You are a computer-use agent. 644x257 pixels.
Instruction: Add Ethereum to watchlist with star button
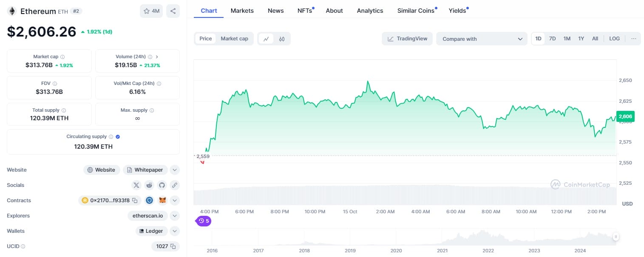tap(151, 11)
